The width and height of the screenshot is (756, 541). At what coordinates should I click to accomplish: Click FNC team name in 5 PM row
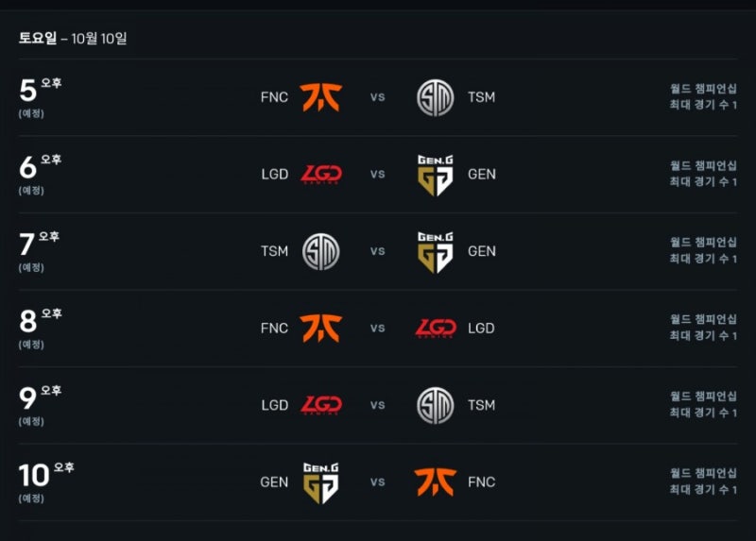coord(274,97)
